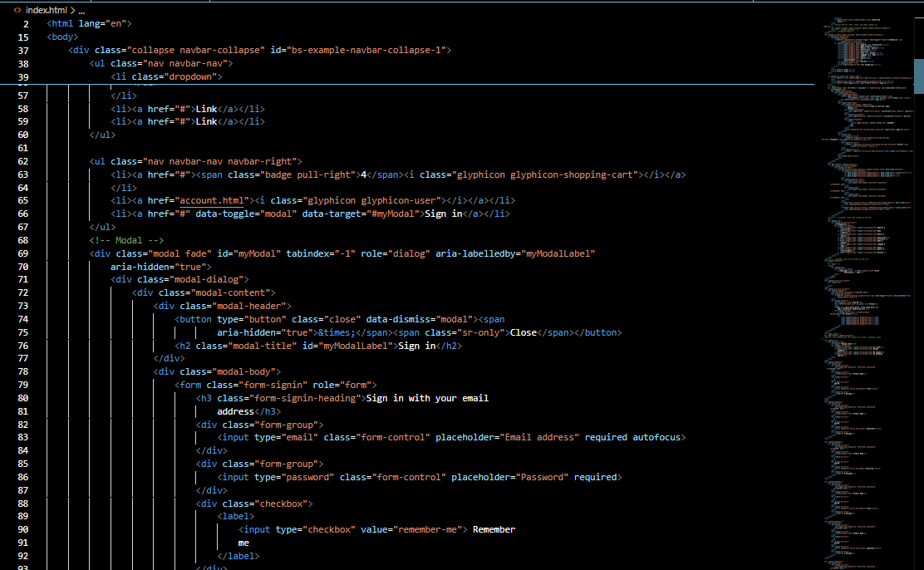Expand the breadcrumb ellipsis after index.html

coord(81,10)
